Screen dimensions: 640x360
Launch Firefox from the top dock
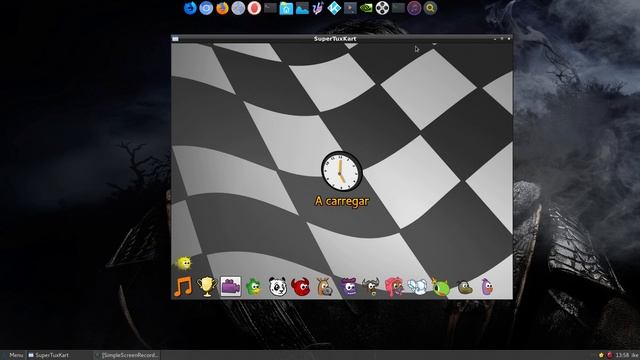click(222, 8)
